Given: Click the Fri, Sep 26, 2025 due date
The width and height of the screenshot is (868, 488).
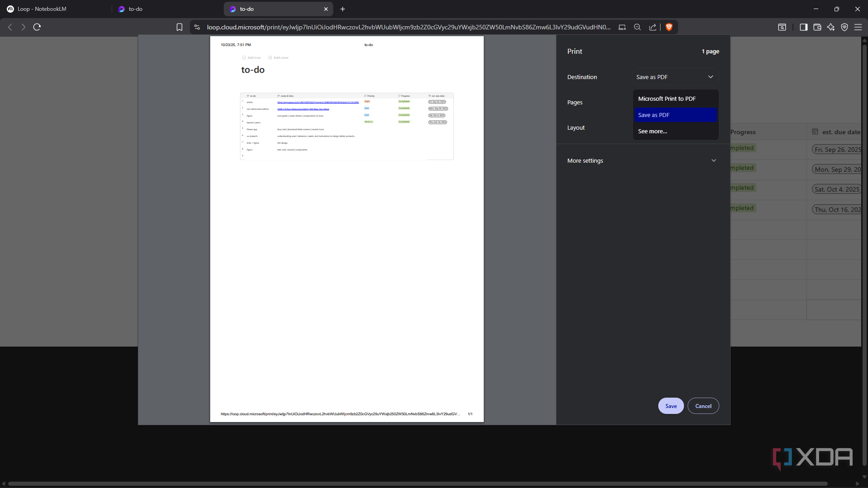Looking at the screenshot, I should pos(837,150).
